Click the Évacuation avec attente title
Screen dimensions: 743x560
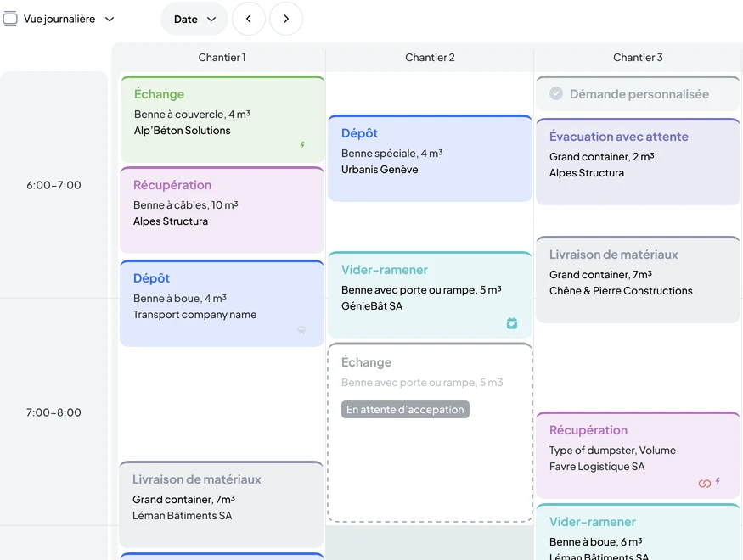tap(619, 137)
